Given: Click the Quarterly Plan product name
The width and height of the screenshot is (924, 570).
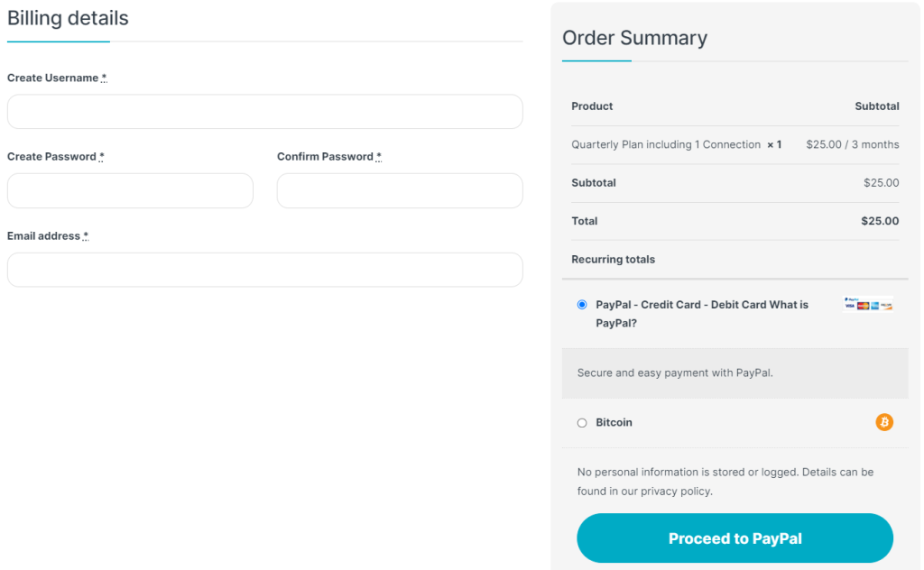Looking at the screenshot, I should pos(665,144).
